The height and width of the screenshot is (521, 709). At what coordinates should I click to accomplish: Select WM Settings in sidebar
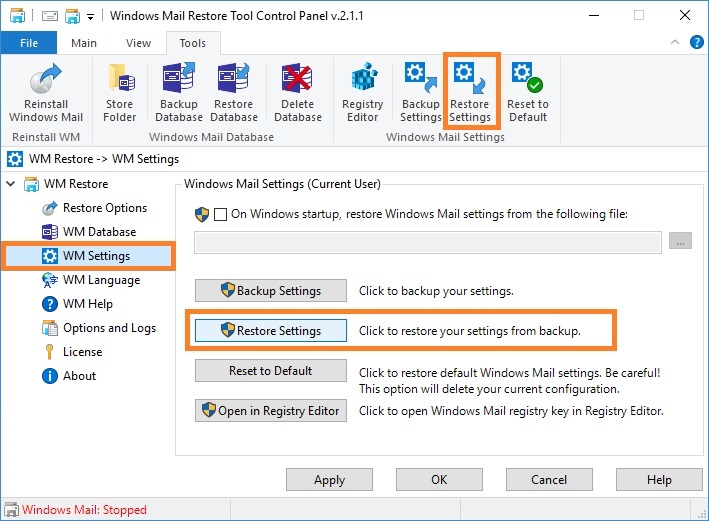coord(88,256)
